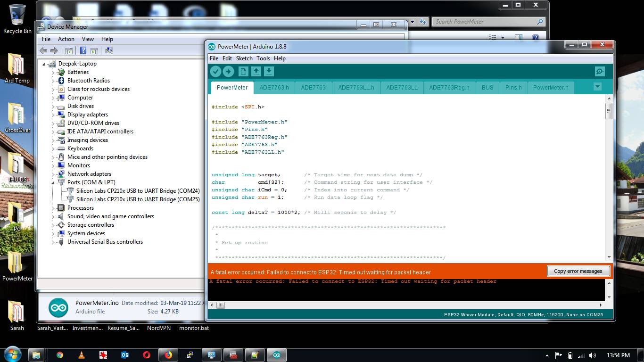Viewport: 644px width, 362px height.
Task: Click the Windows Start orb
Action: pyautogui.click(x=12, y=354)
